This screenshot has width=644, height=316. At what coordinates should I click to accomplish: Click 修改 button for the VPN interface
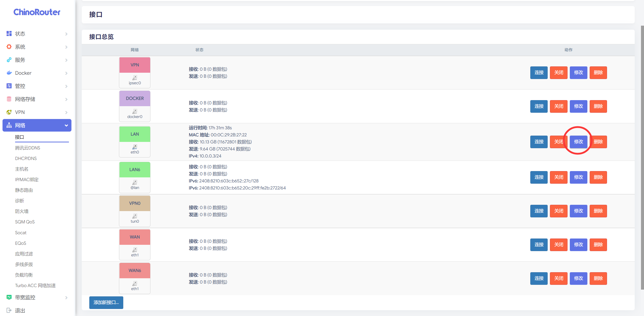(578, 72)
